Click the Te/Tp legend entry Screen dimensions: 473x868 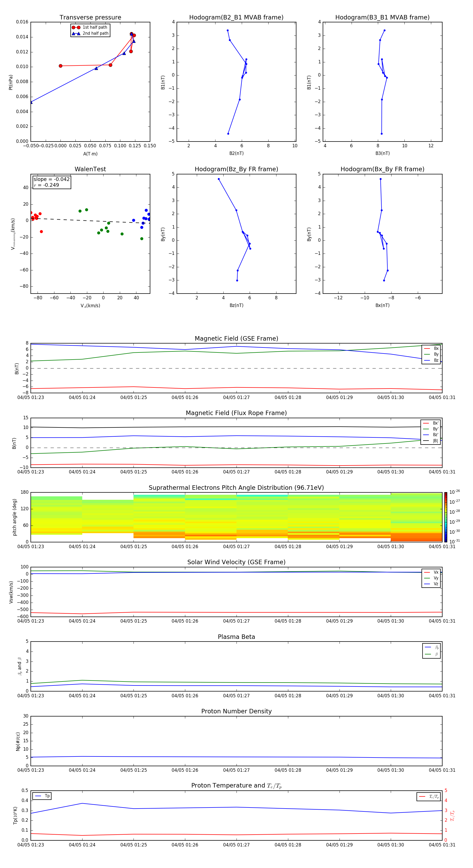(x=429, y=796)
